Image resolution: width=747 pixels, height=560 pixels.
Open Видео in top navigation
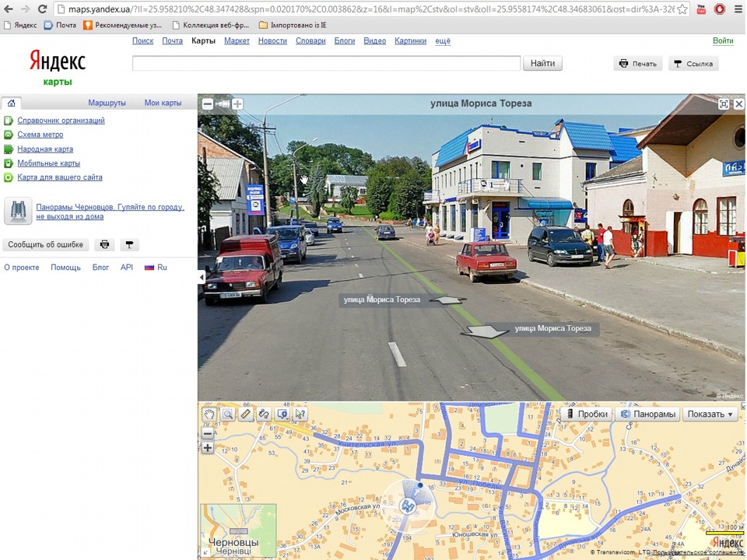pyautogui.click(x=375, y=41)
